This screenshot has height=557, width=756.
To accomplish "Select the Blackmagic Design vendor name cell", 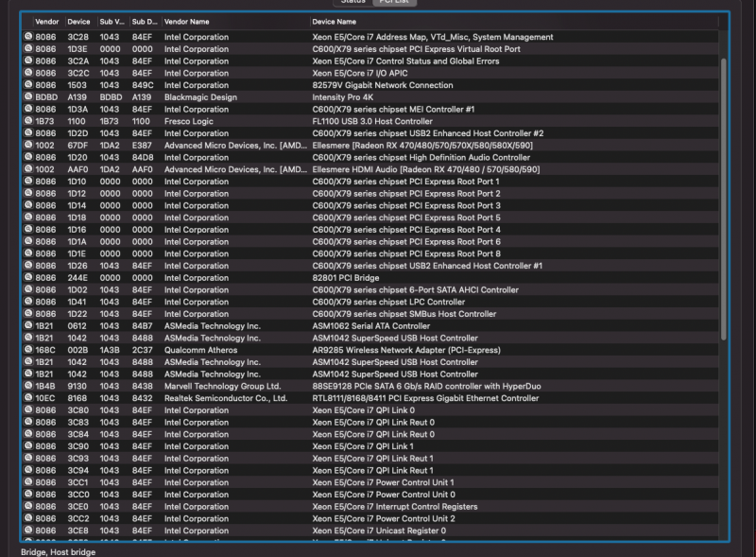I will coord(200,97).
